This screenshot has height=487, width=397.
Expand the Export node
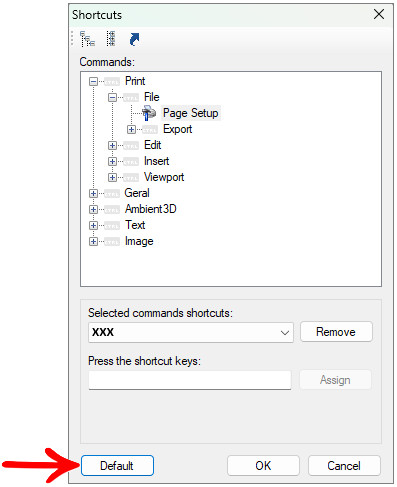131,129
